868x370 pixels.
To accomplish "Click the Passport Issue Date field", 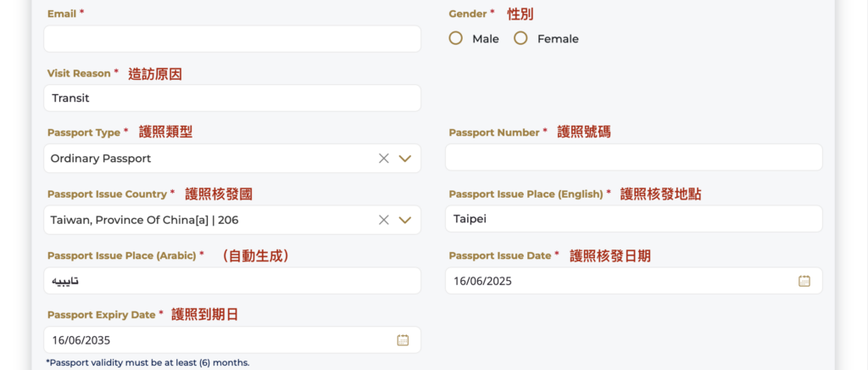I will 619,281.
